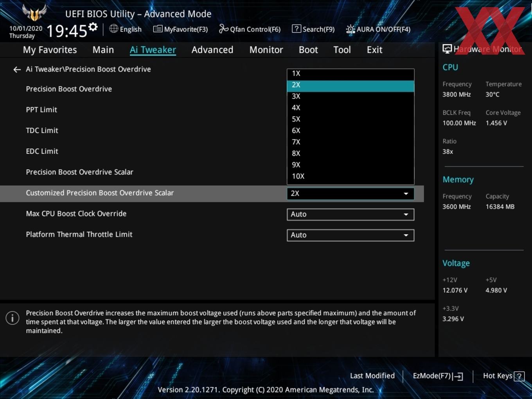The width and height of the screenshot is (532, 399).
Task: Click CPU temperature value 30°C
Action: pos(492,95)
